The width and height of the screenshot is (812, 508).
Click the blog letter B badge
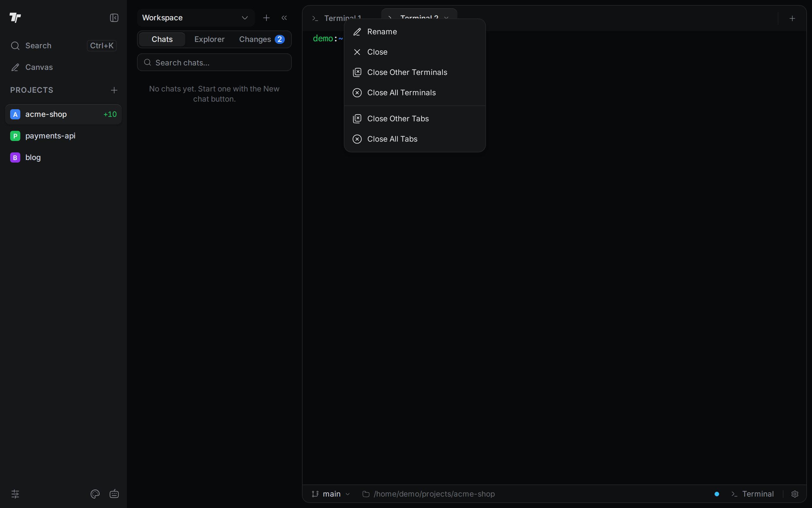click(15, 157)
